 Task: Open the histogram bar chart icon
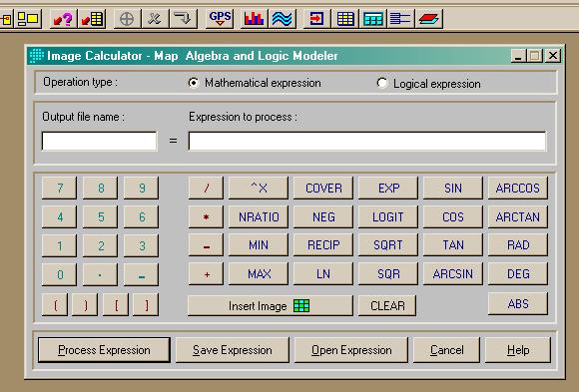tap(254, 19)
